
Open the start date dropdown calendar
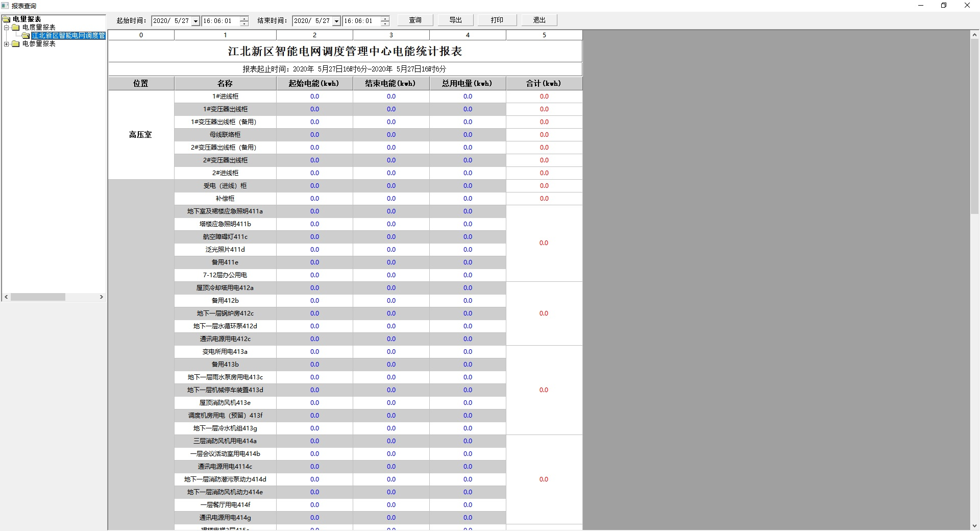pos(195,21)
